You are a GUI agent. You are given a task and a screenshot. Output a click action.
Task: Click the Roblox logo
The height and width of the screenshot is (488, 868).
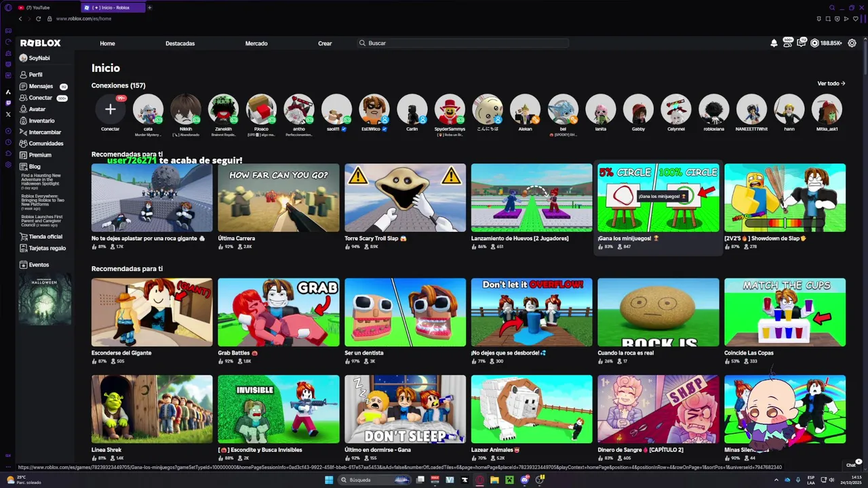(41, 43)
